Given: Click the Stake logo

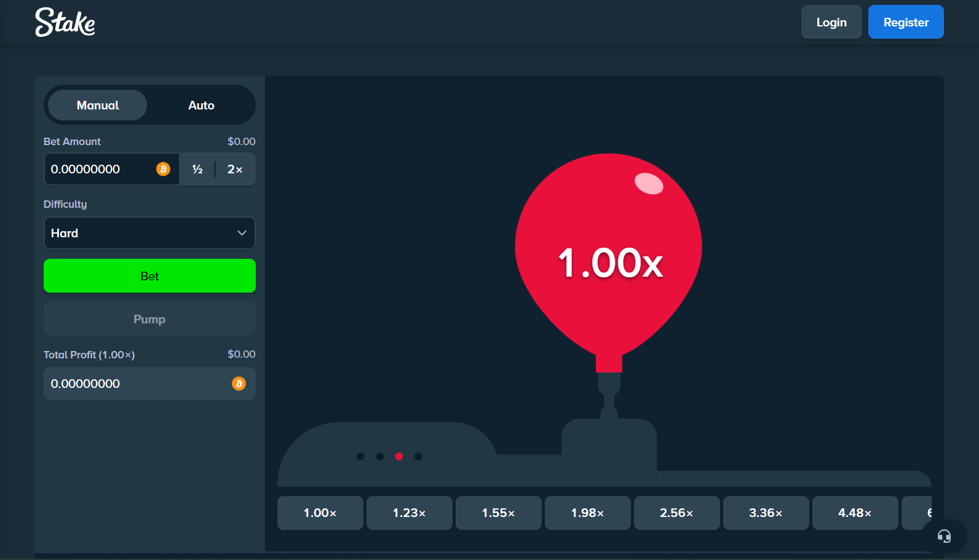Looking at the screenshot, I should tap(65, 22).
